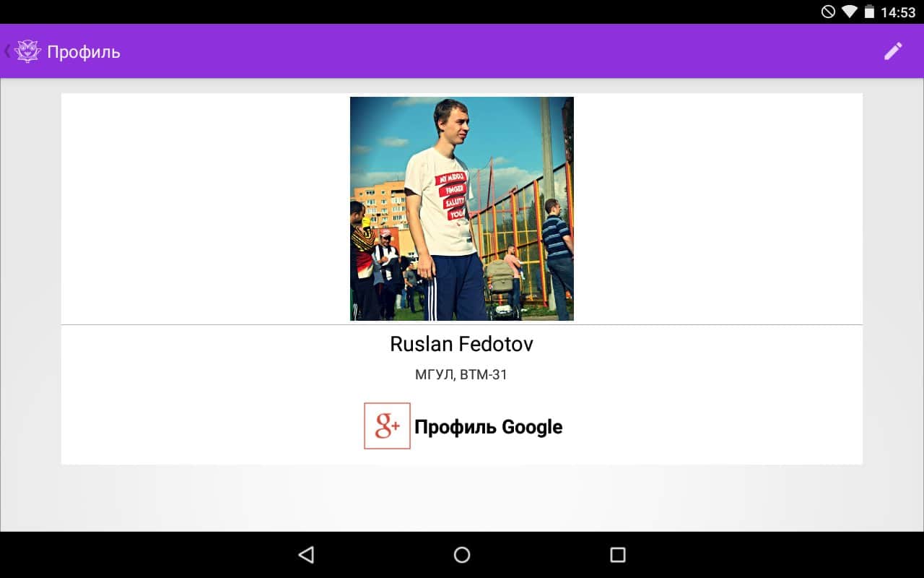Screen dimensions: 924x578
Task: Tap the back chevron beside the owl logo
Action: (7, 51)
